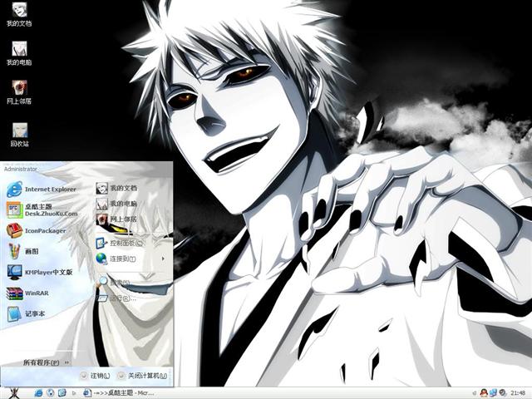Open 记事本 notepad
The width and height of the screenshot is (532, 399).
point(26,314)
